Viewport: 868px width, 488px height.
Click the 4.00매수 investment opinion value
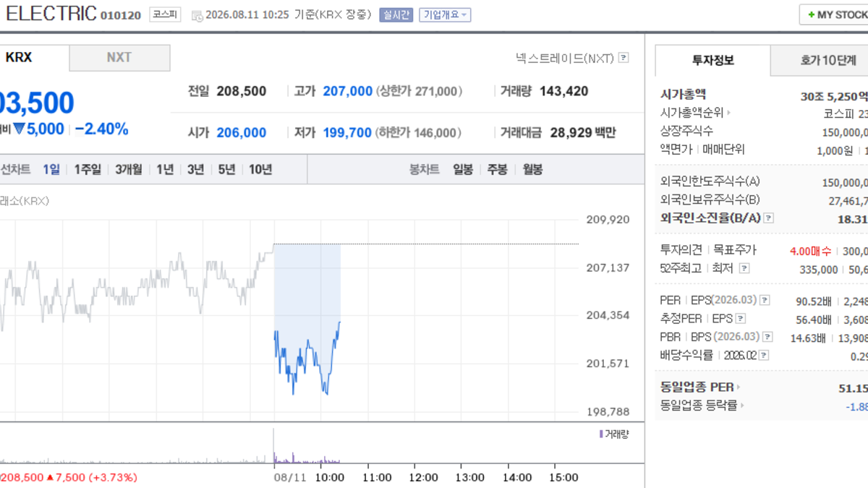point(811,251)
